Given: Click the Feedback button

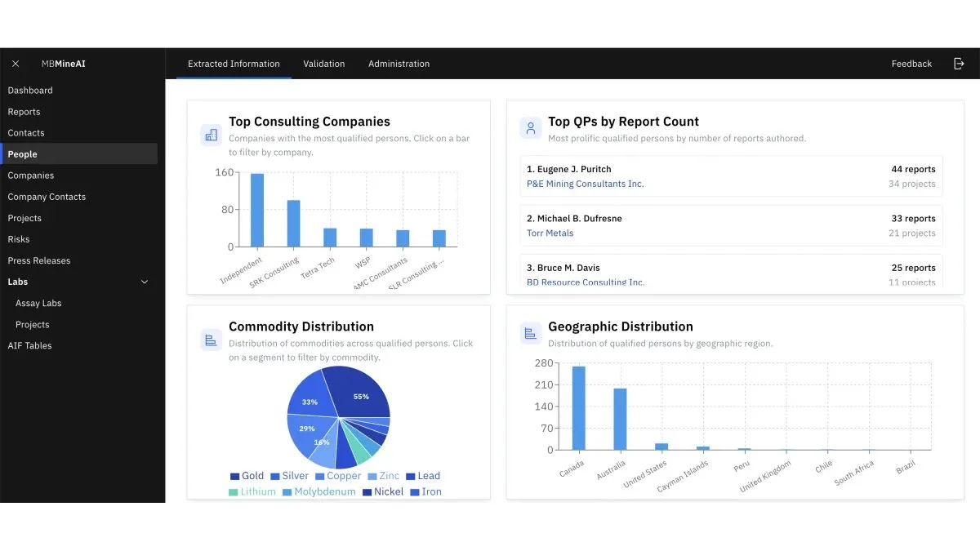Looking at the screenshot, I should click(911, 64).
